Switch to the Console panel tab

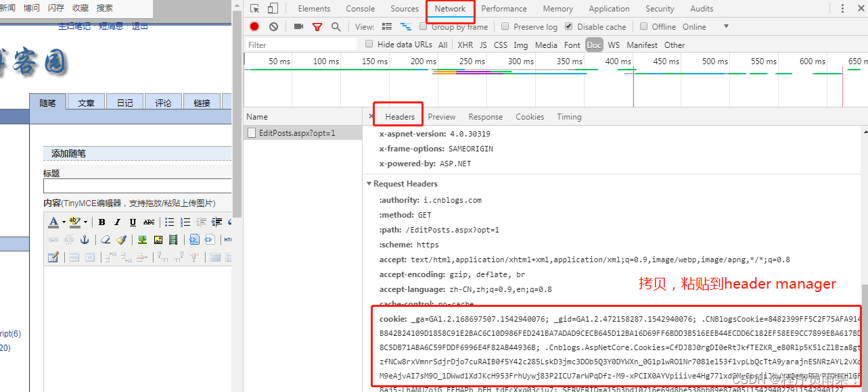click(x=360, y=9)
